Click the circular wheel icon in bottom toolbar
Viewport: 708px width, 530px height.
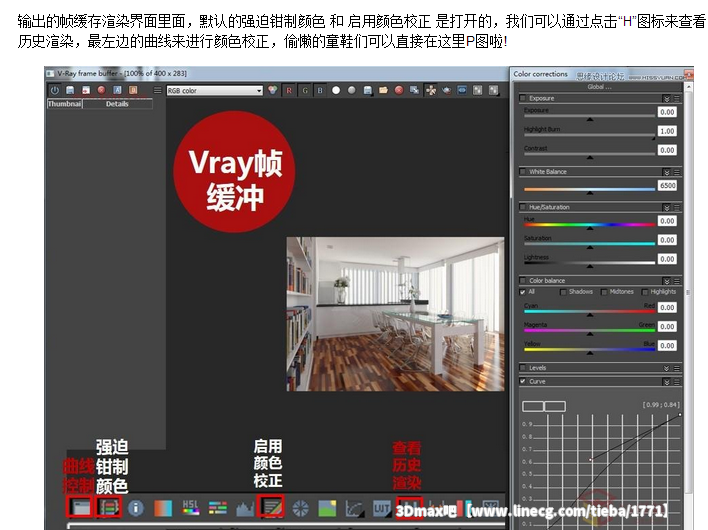click(x=300, y=508)
